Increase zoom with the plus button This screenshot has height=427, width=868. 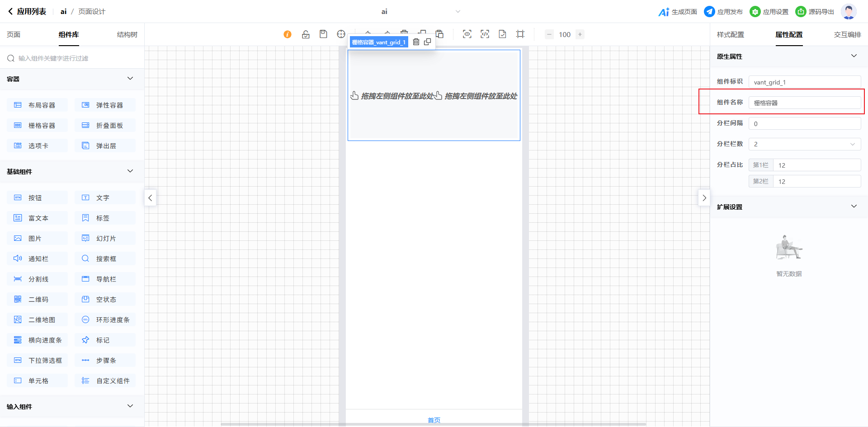pos(580,34)
